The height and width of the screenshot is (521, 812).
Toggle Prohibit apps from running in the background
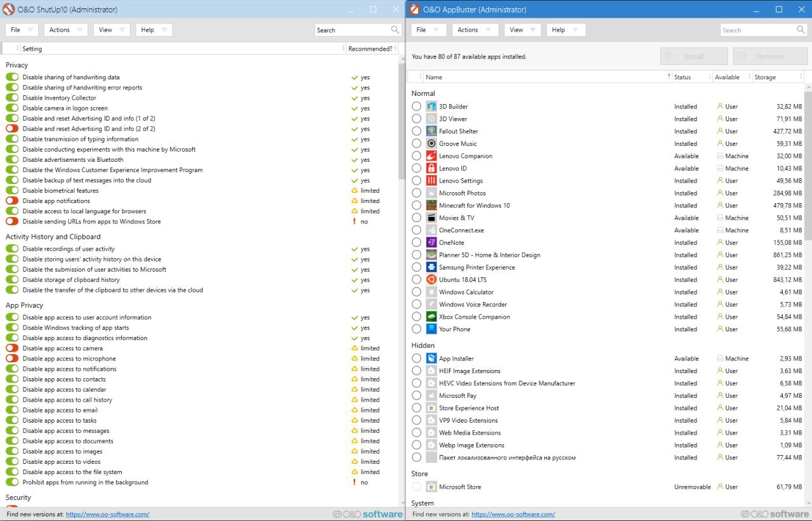(x=12, y=482)
